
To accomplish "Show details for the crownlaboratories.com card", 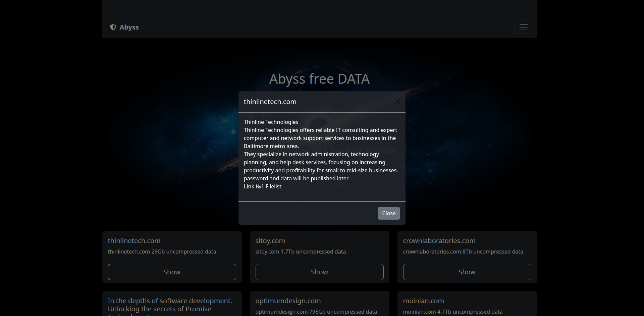I will coord(467,272).
